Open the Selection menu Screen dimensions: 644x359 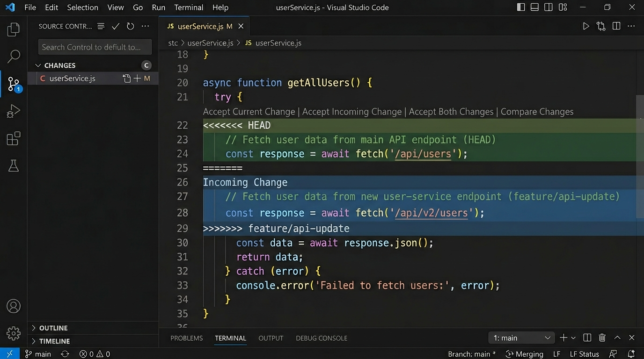click(82, 7)
